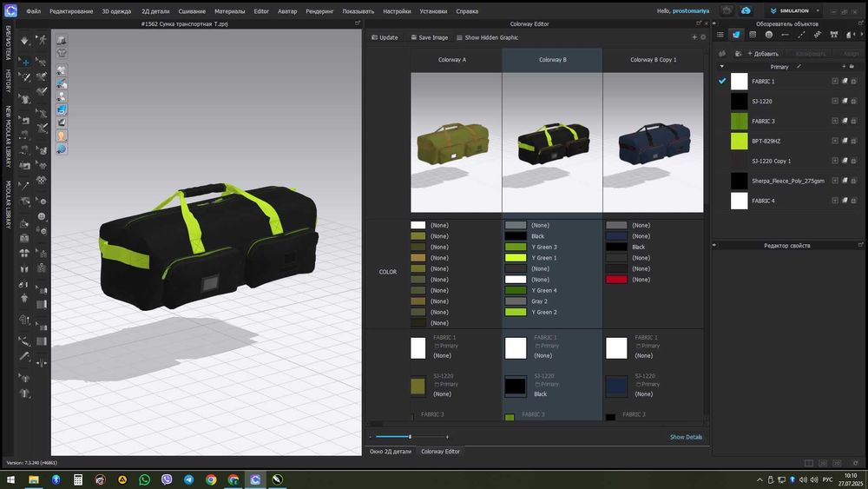Image resolution: width=868 pixels, height=489 pixels.
Task: Select the Y Green 1 color swatch
Action: tap(516, 257)
